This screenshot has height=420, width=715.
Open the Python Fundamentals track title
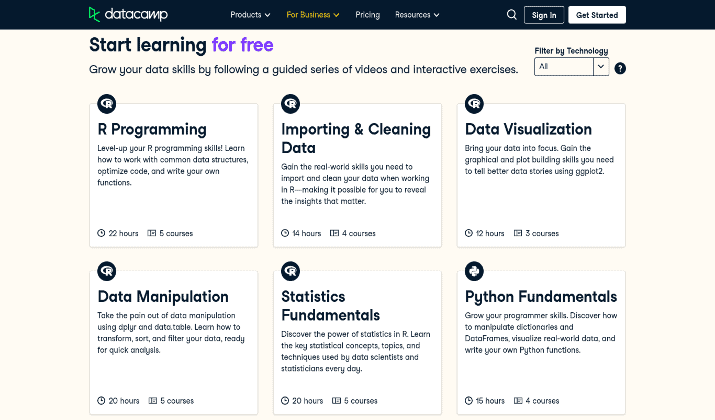pyautogui.click(x=541, y=297)
